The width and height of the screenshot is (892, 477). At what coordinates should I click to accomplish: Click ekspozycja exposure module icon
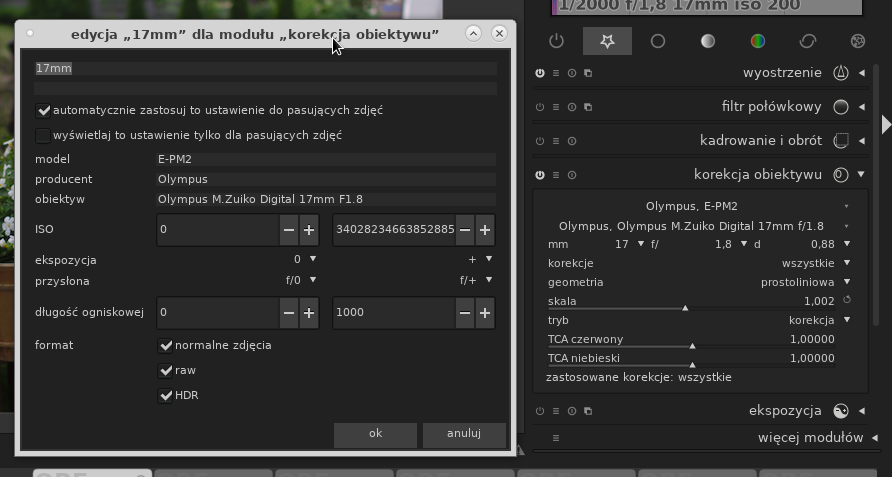841,411
